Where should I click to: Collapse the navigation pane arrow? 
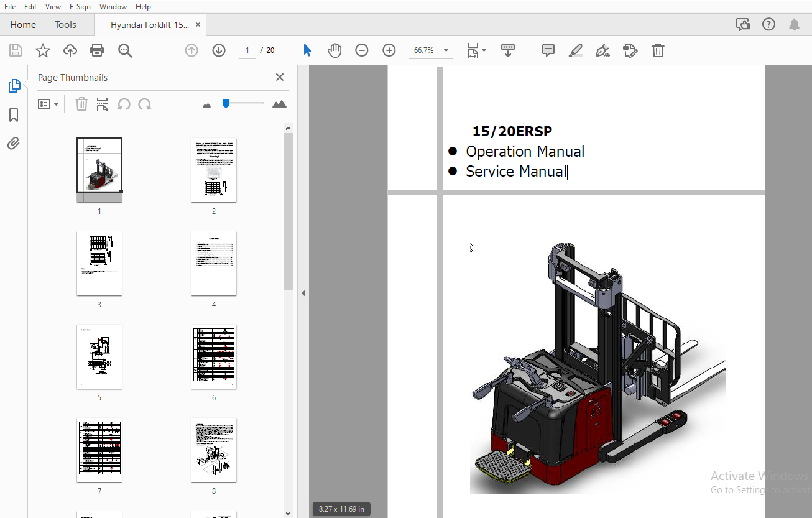303,293
